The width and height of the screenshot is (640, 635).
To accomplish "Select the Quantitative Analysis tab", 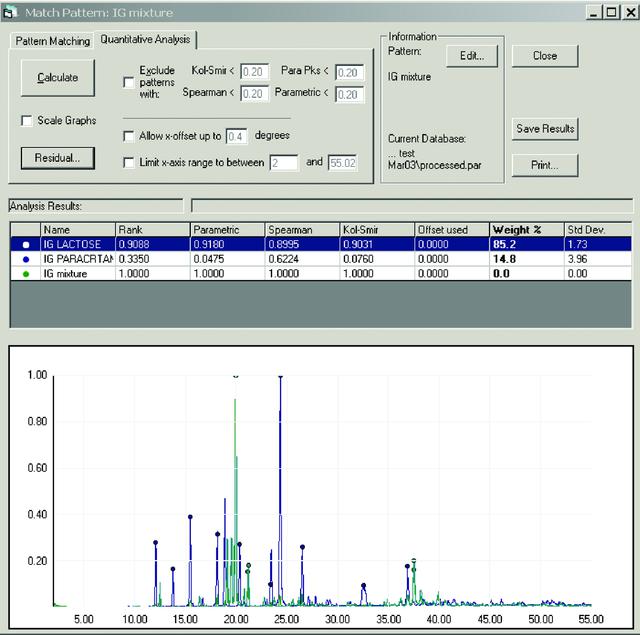I will (x=145, y=40).
